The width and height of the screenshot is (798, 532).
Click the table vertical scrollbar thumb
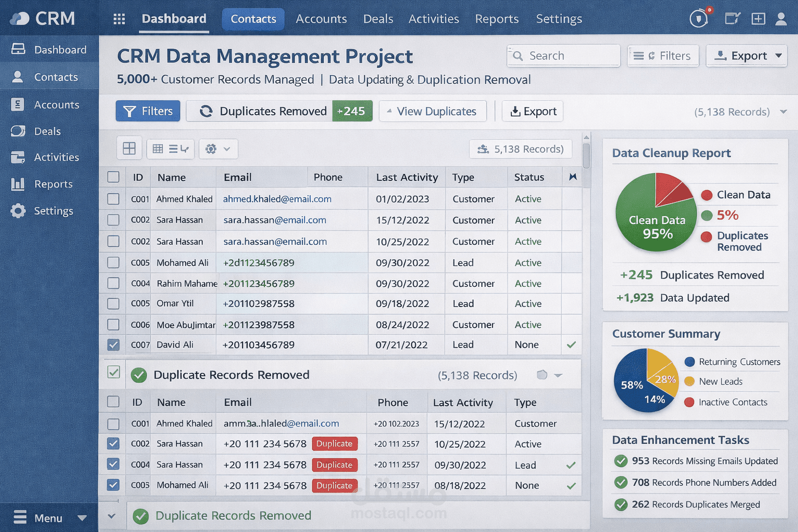(x=587, y=155)
